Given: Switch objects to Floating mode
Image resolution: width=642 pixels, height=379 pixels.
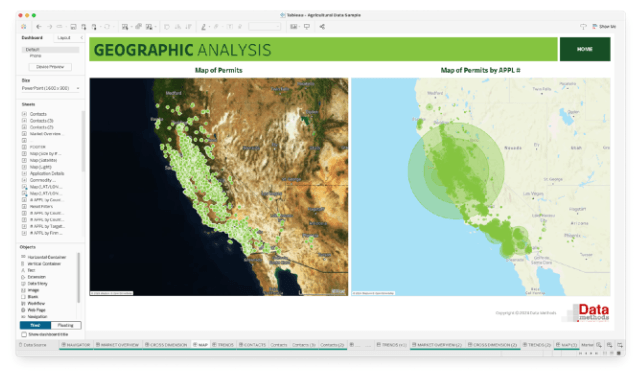Looking at the screenshot, I should point(66,325).
